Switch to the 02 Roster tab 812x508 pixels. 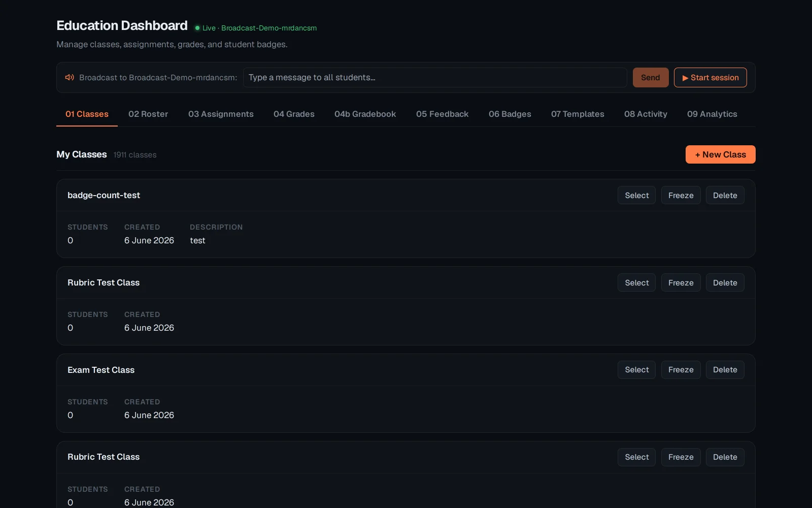pos(148,114)
